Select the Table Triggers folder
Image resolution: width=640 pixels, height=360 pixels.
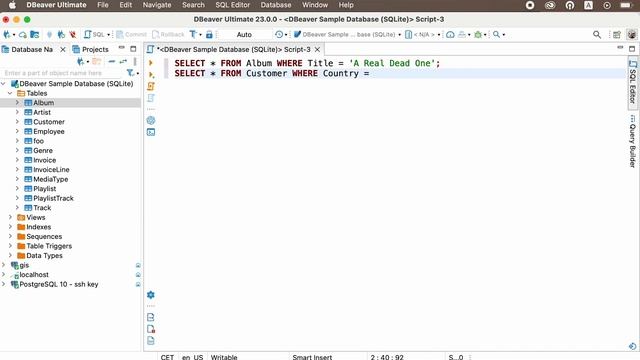[49, 246]
